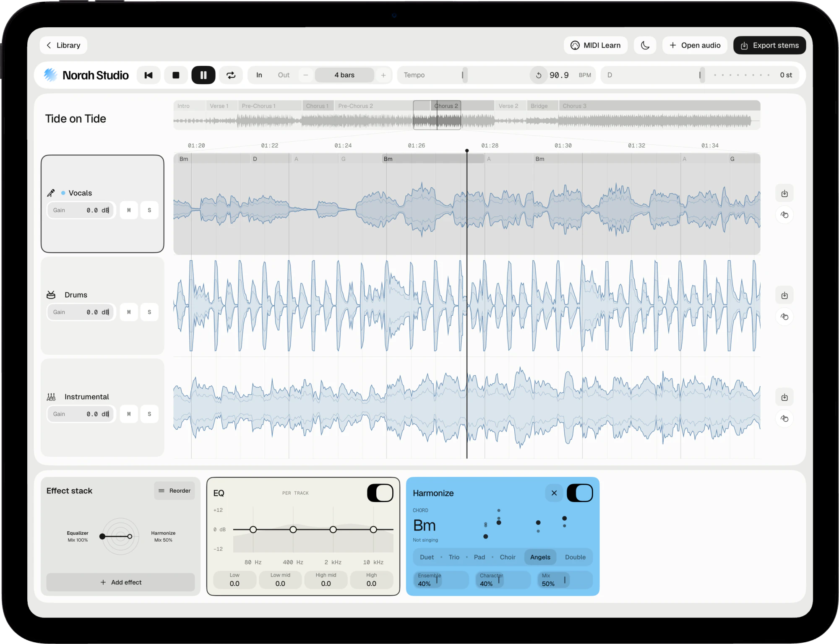
Task: Increase loop length with plus icon
Action: pyautogui.click(x=383, y=75)
